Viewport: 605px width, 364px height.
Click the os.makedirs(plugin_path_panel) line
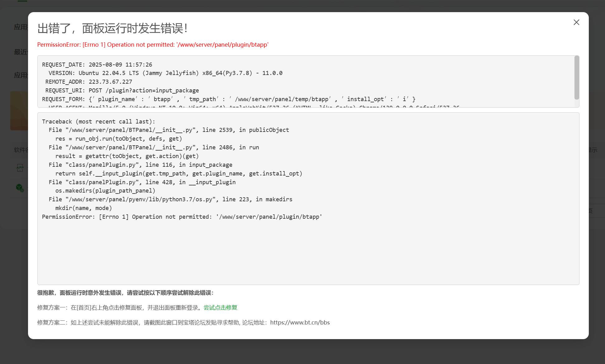105,191
